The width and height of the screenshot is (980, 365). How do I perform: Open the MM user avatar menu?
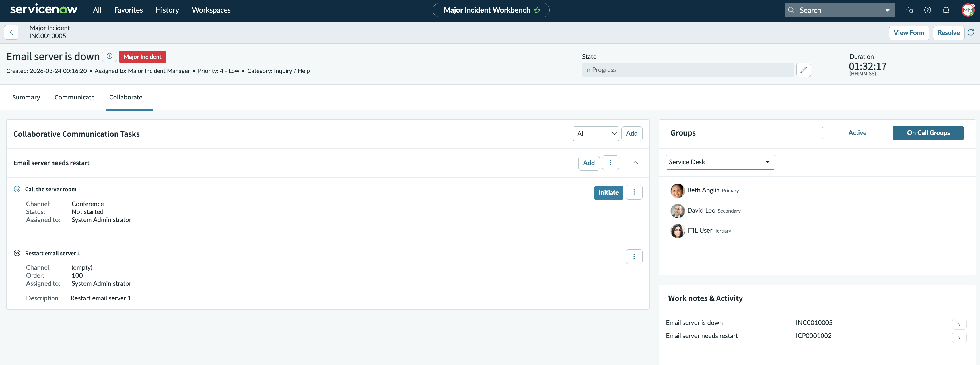coord(968,10)
